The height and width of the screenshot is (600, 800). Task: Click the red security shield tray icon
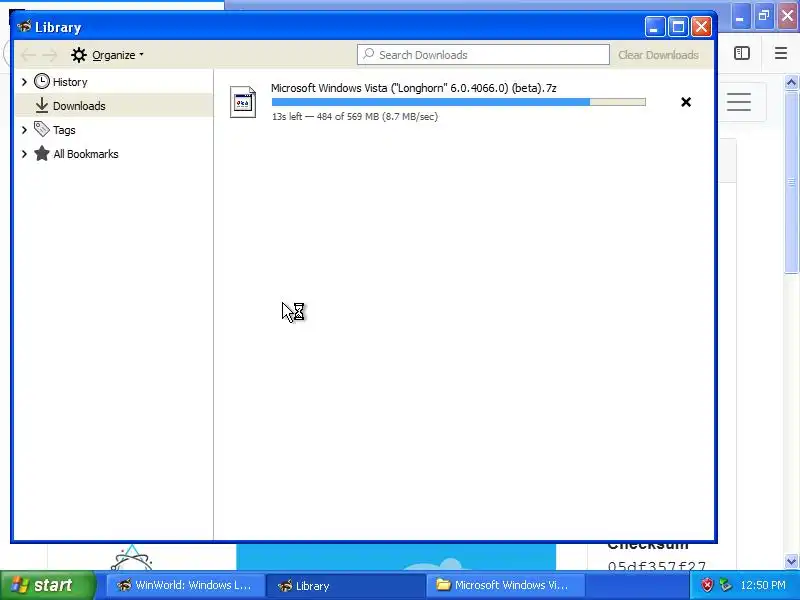(x=707, y=585)
